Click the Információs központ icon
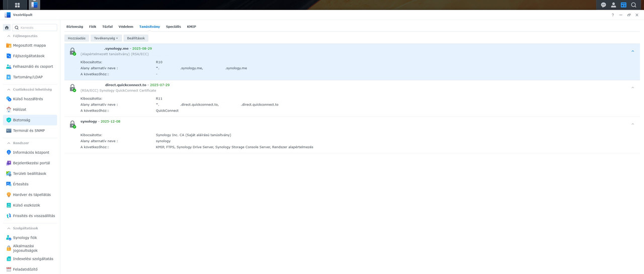This screenshot has height=274, width=644. point(9,152)
